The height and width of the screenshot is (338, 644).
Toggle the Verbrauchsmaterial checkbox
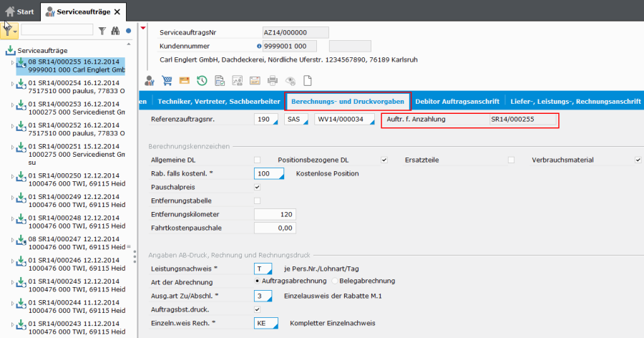[x=638, y=160]
